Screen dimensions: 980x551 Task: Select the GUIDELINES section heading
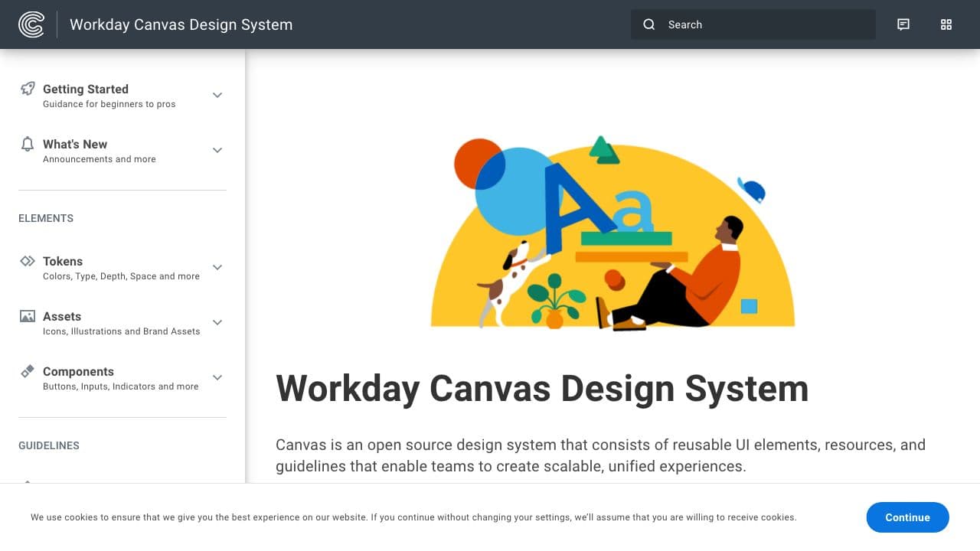[x=48, y=445]
